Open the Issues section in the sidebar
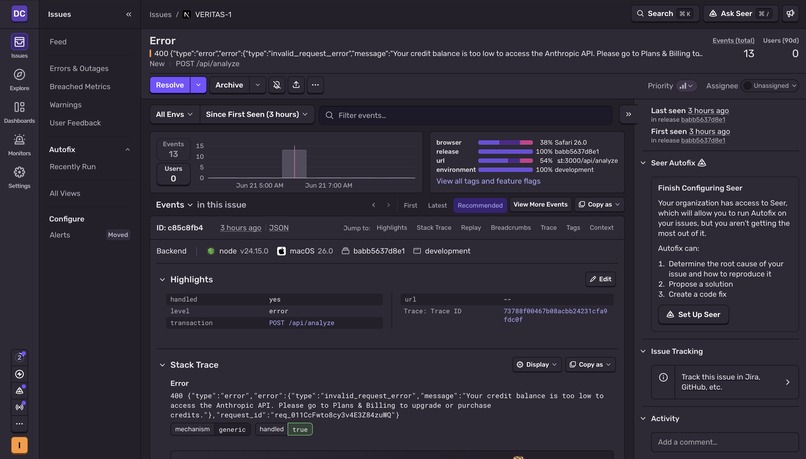Viewport: 806px width, 459px height. pyautogui.click(x=19, y=45)
